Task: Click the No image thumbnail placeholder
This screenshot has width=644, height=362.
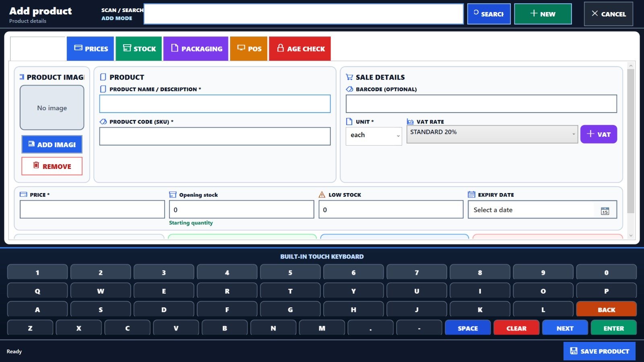Action: [52, 107]
